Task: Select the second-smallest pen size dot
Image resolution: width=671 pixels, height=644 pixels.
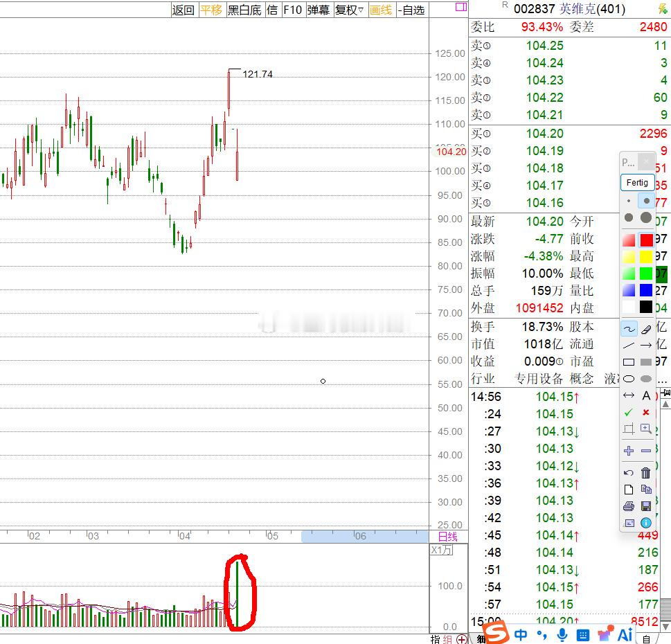Action: [646, 201]
